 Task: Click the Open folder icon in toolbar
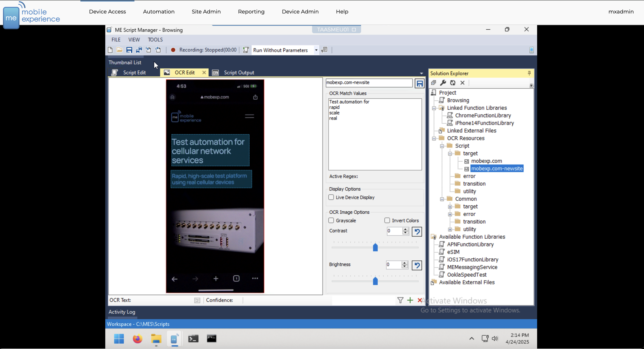(x=119, y=50)
